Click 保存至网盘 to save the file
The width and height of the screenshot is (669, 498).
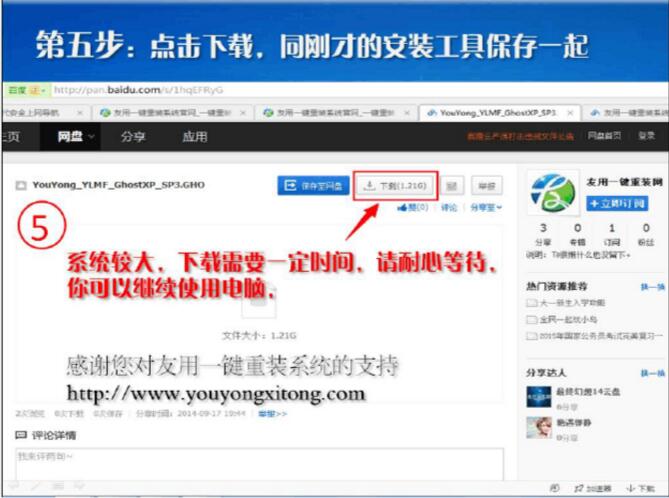[313, 185]
